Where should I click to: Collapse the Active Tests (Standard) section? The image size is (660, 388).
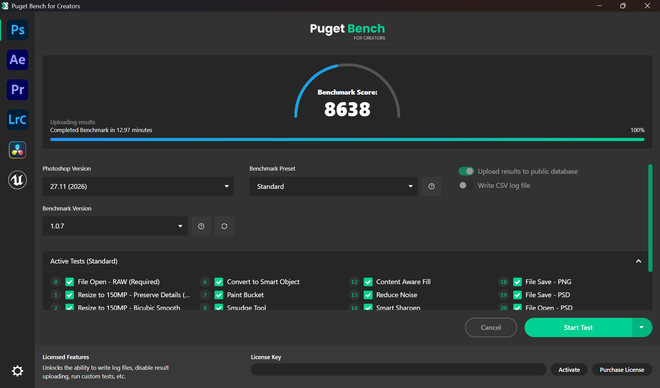click(638, 261)
